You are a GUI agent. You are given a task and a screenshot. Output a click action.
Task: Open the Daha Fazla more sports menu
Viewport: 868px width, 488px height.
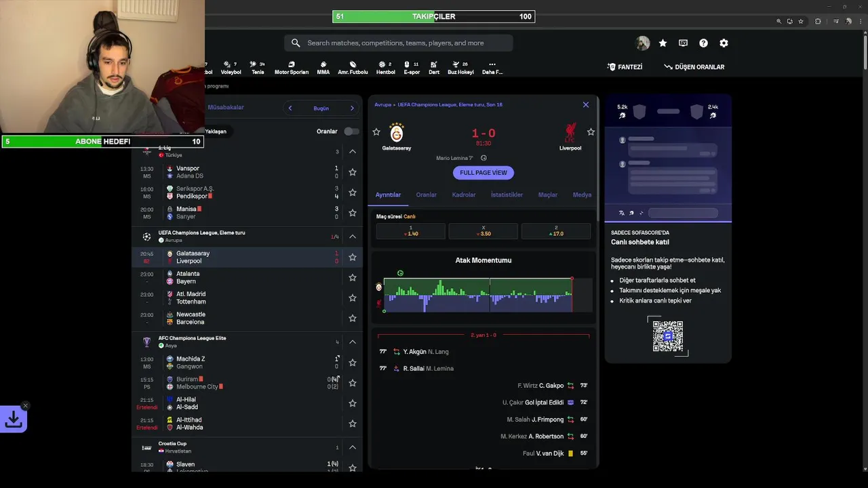pyautogui.click(x=492, y=68)
